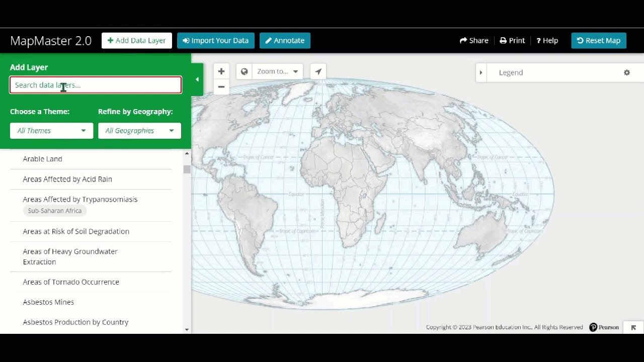This screenshot has height=362, width=644.
Task: Click Reset Map button
Action: pyautogui.click(x=599, y=41)
